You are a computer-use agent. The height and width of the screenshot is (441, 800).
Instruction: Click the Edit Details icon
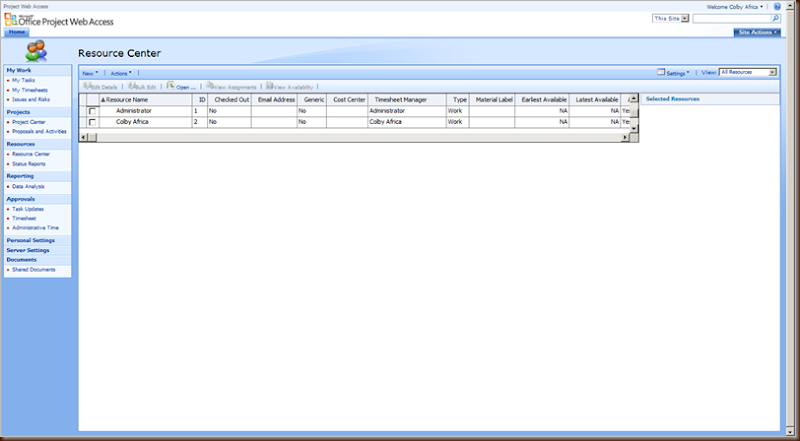tap(87, 86)
